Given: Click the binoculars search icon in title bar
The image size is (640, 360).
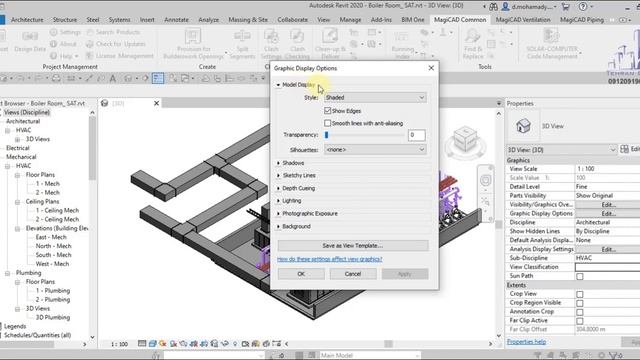Looking at the screenshot, I should [x=493, y=7].
